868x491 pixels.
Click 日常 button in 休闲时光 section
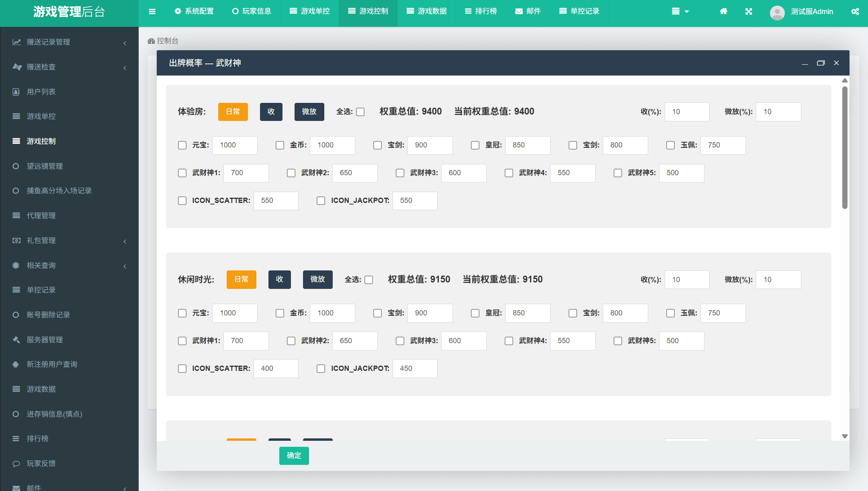tap(242, 279)
